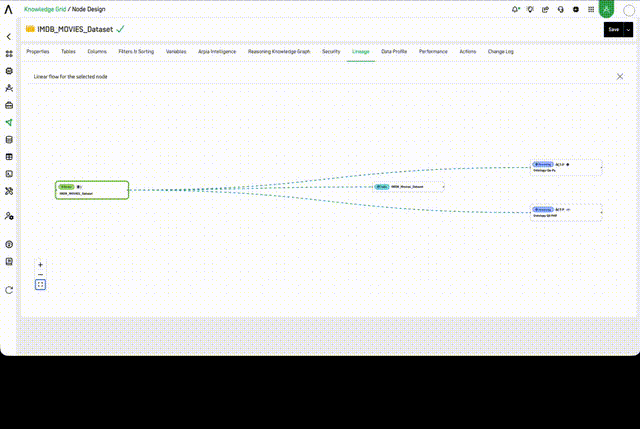Click the yellow dataset icon beside title
The image size is (640, 429).
tap(30, 29)
